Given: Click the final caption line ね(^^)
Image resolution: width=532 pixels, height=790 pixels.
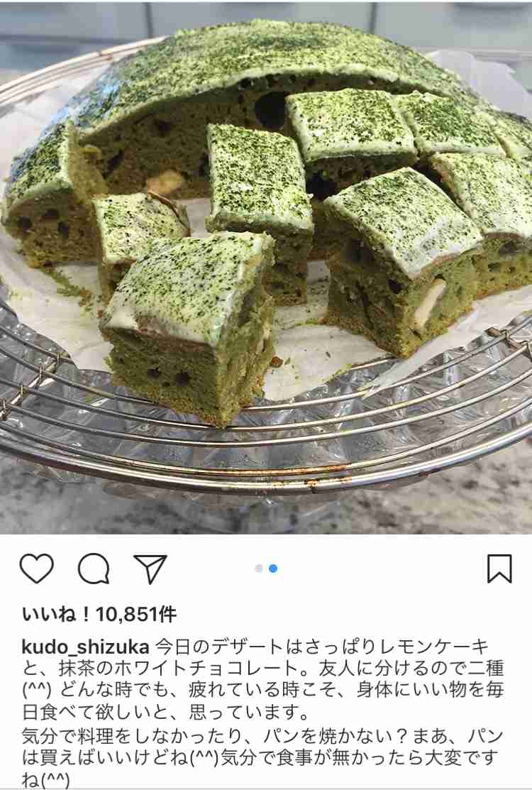Looking at the screenshot, I should [x=46, y=779].
